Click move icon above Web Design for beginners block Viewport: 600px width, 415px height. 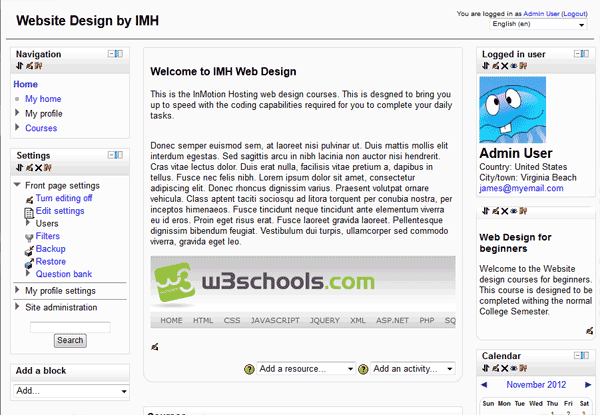tap(486, 211)
